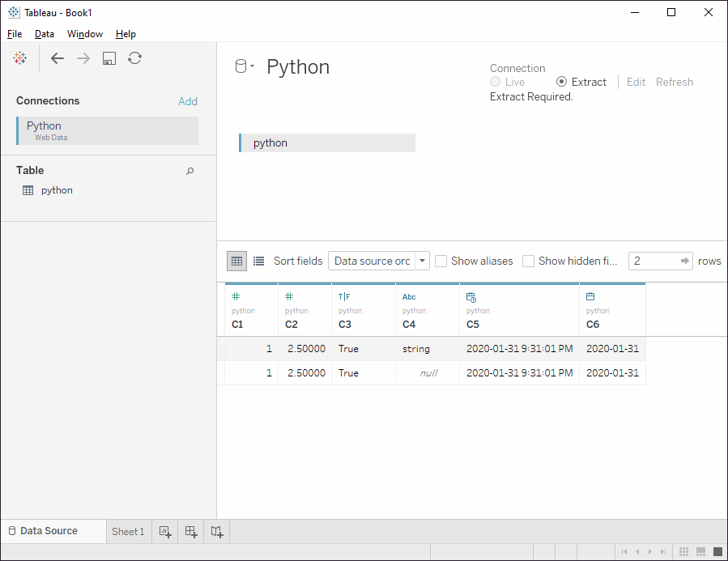Screen dimensions: 728x561
Task: Search tables with the magnifier icon
Action: click(x=189, y=172)
